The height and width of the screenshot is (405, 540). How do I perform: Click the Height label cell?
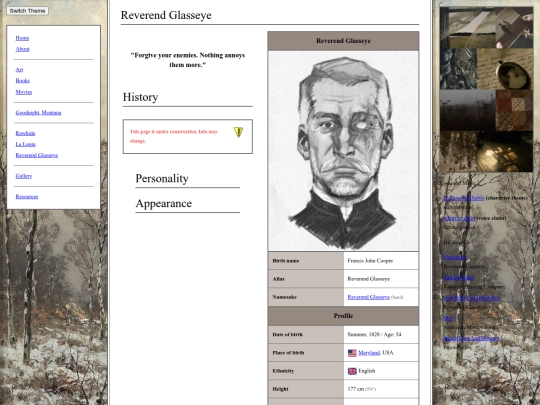point(306,389)
